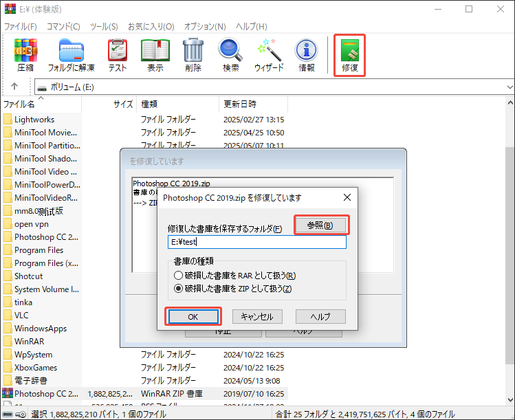Click the WinRAR folder icon
The width and height of the screenshot is (515, 420).
pyautogui.click(x=8, y=341)
